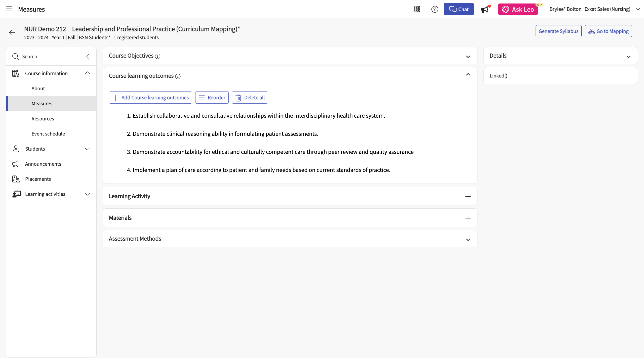This screenshot has width=644, height=358.
Task: Open the hamburger navigation menu
Action: click(9, 9)
